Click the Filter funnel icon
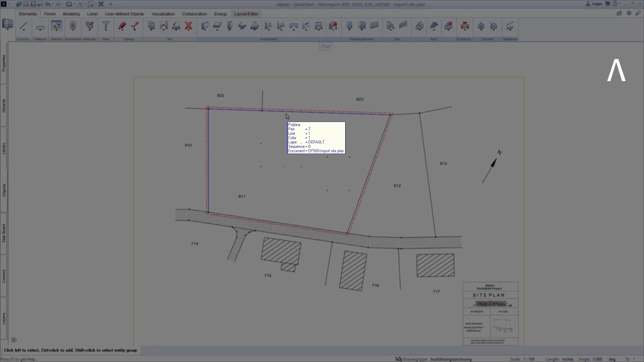The height and width of the screenshot is (362, 644). [x=106, y=26]
